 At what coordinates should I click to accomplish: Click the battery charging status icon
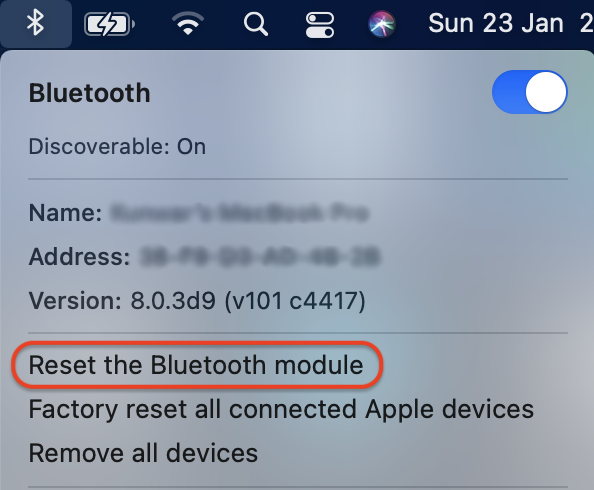(x=109, y=24)
